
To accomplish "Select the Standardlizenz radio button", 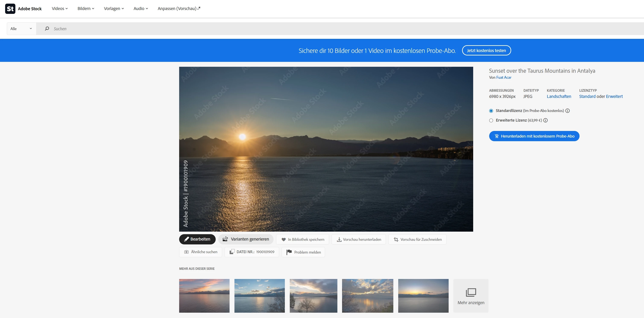I will pyautogui.click(x=491, y=111).
